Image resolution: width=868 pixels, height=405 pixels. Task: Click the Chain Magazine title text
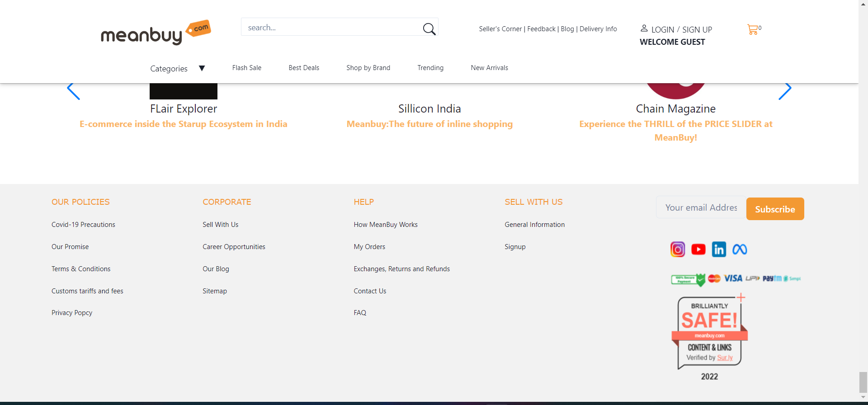(675, 109)
